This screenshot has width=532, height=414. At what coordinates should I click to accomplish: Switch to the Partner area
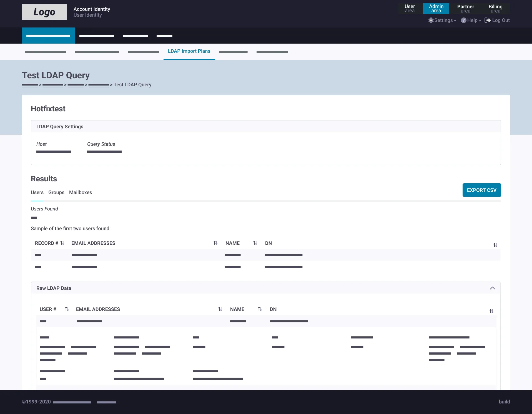[x=466, y=9]
